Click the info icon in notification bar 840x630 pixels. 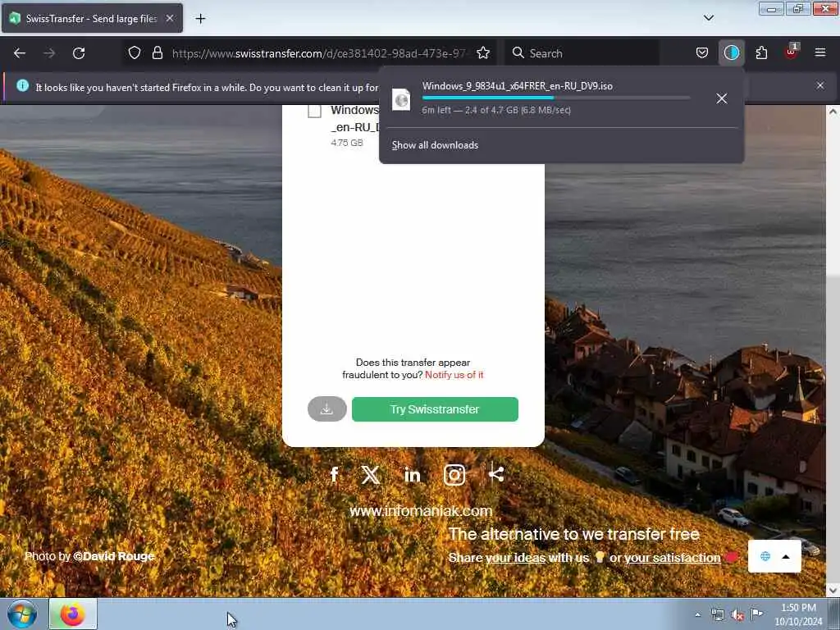tap(22, 85)
